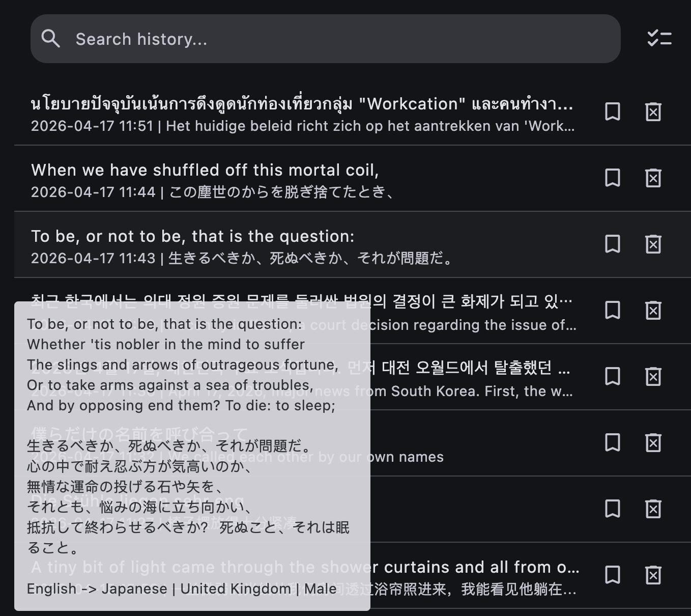Delete the South Korea major news entry
Screen dimensions: 691x616
click(x=653, y=376)
